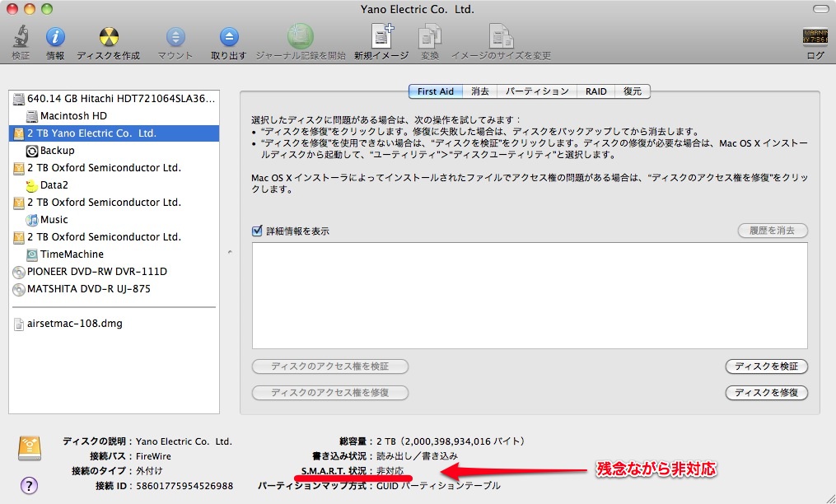Screen dimensions: 836x504
Task: Select Oxford Semiconductor disk above TimeMachine
Action: coord(114,237)
